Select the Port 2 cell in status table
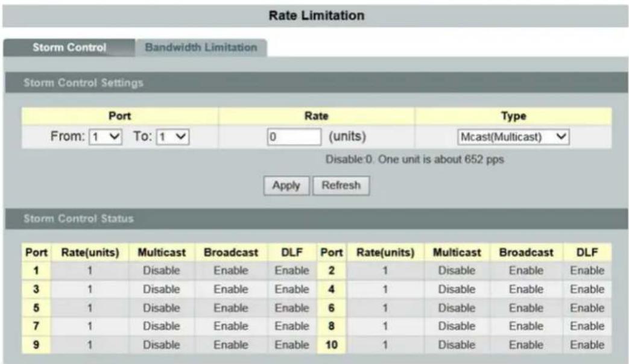The height and width of the screenshot is (364, 629). (x=331, y=271)
